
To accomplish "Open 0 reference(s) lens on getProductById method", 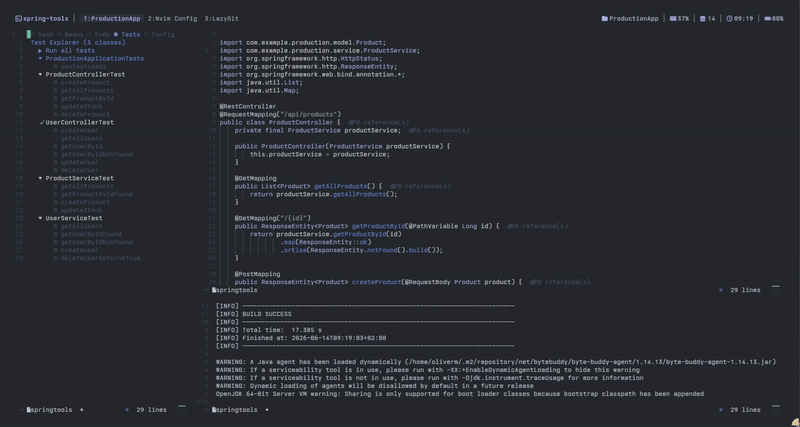I will (x=541, y=226).
